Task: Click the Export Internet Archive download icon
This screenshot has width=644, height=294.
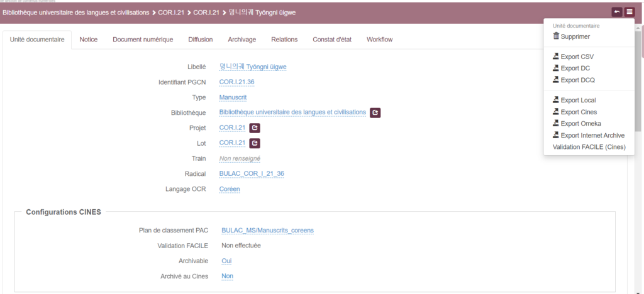Action: [556, 135]
